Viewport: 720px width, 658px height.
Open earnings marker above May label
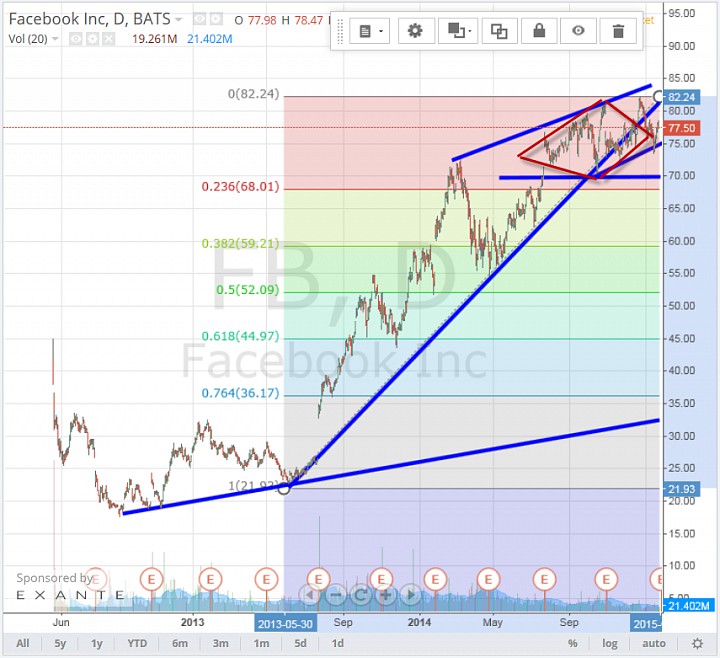pyautogui.click(x=489, y=579)
